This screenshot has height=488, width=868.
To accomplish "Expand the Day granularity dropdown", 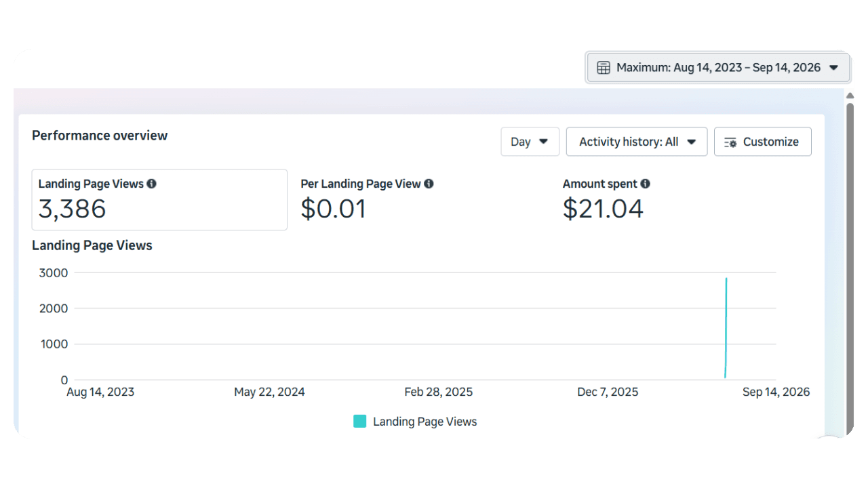I will click(x=530, y=142).
